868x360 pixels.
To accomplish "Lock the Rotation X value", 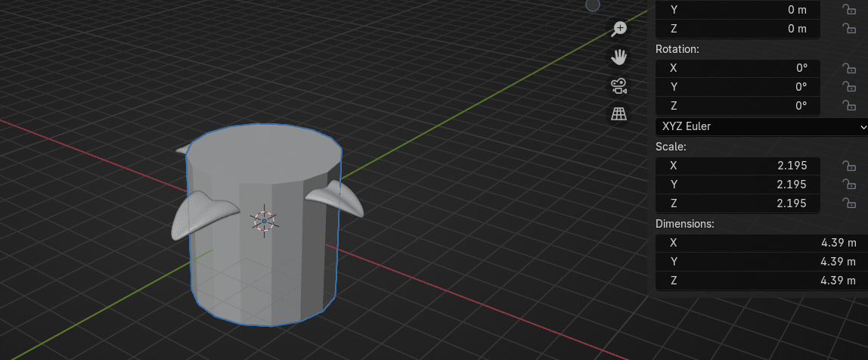I will pos(849,68).
